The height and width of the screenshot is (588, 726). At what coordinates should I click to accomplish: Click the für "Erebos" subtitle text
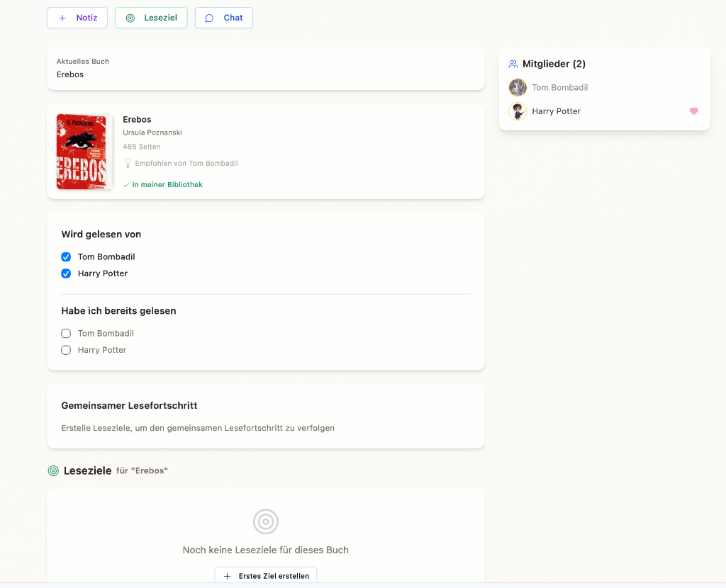click(142, 471)
